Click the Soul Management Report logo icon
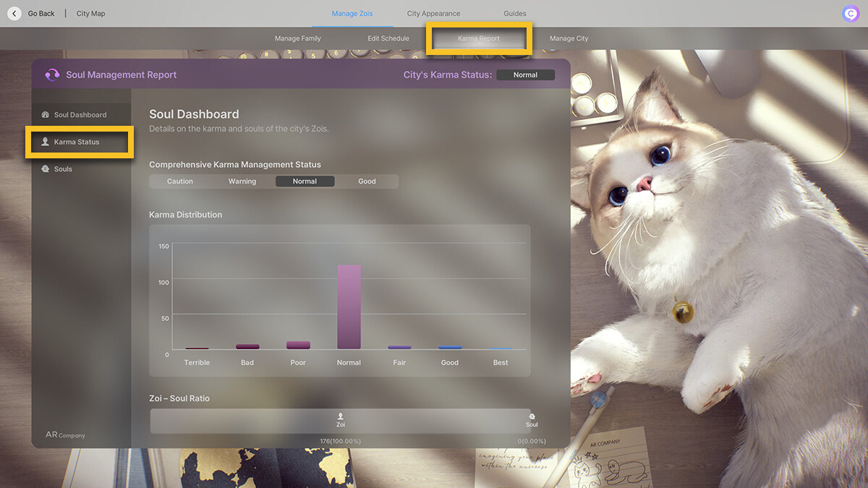Screen dimensions: 868x488 coord(52,74)
